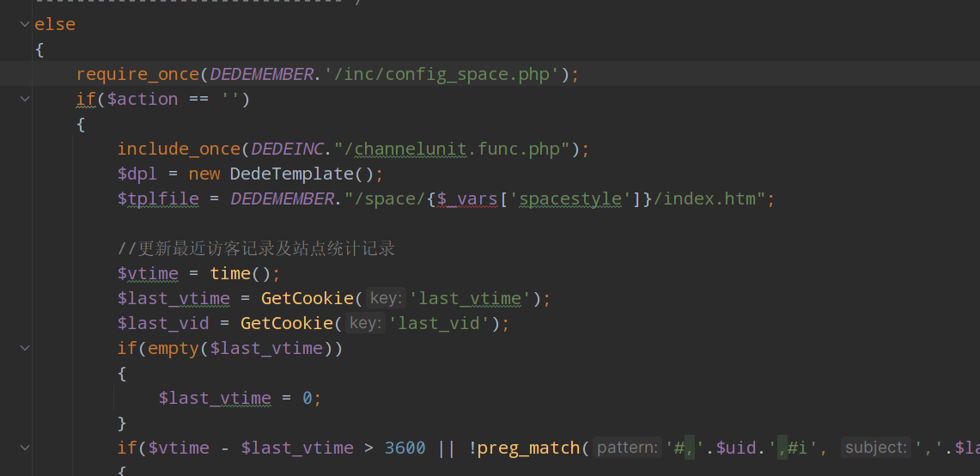Collapse fold arrow at the $vtime - $last_vtime line
The image size is (980, 476).
point(24,448)
